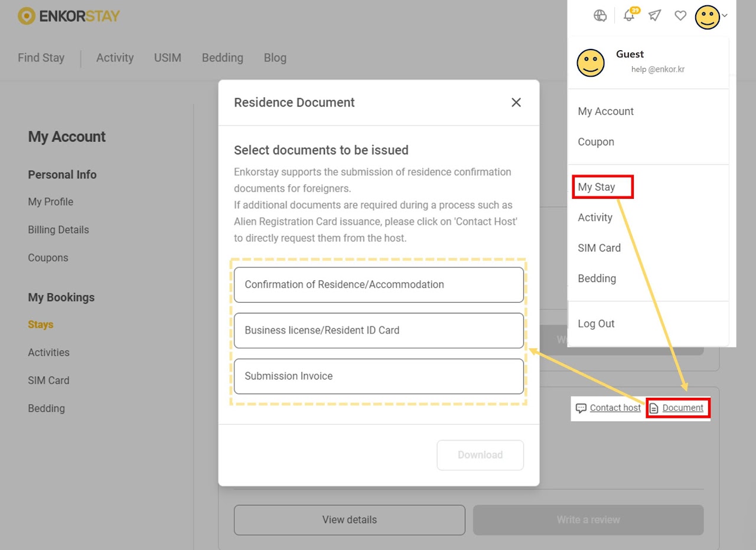Click the paper plane messages icon
Screen dimensions: 756x550
tap(655, 16)
